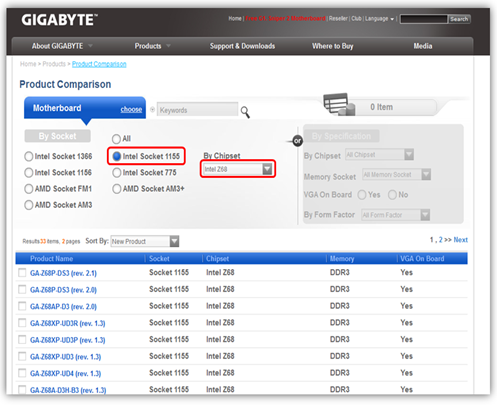Click the Reseller link
This screenshot has width=497, height=405.
(338, 19)
